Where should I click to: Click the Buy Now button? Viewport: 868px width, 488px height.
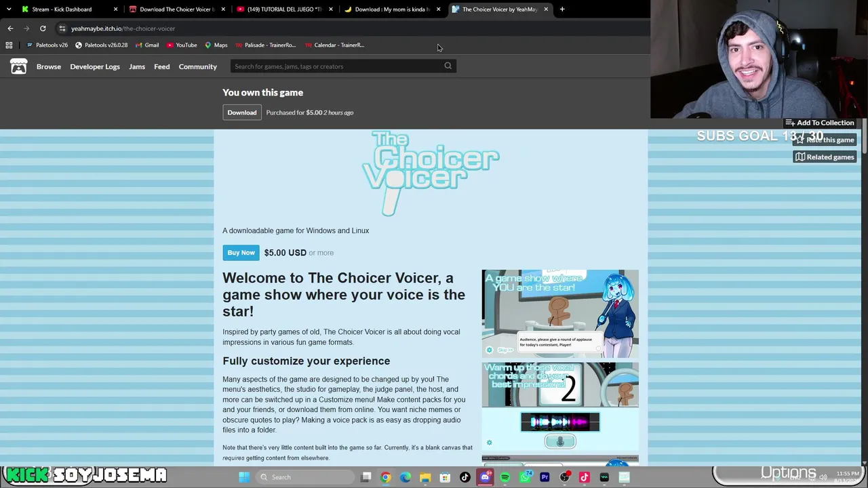click(x=241, y=253)
